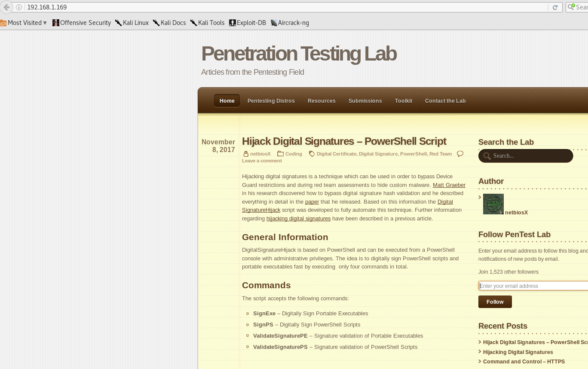
Task: Open Offensive Security bookmark
Action: [x=82, y=23]
